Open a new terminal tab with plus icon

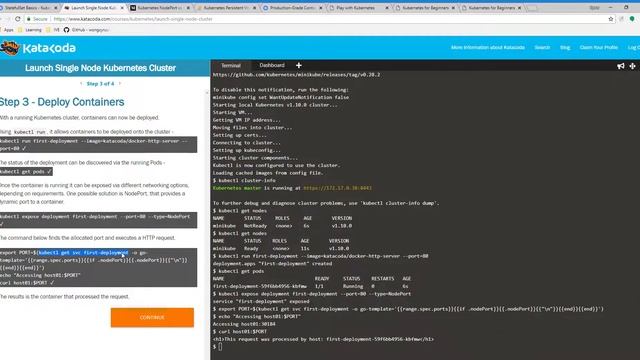(299, 65)
